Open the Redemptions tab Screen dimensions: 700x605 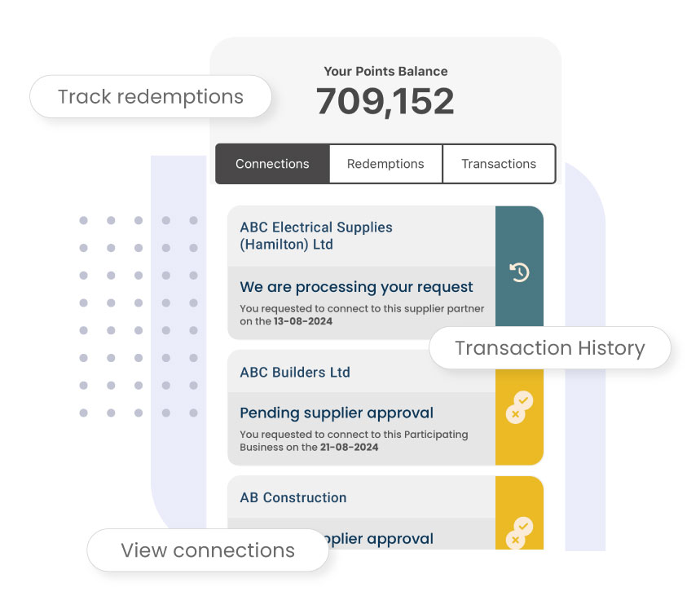pyautogui.click(x=385, y=164)
